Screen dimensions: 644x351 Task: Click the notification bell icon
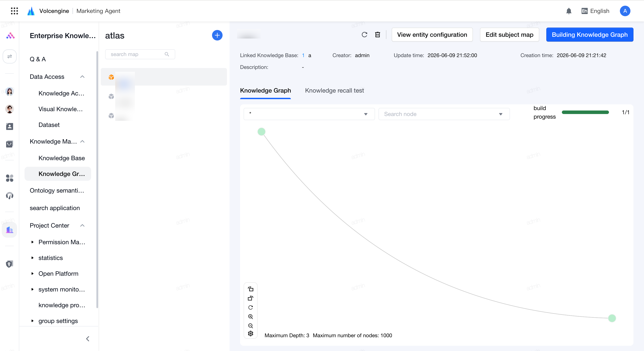point(569,11)
